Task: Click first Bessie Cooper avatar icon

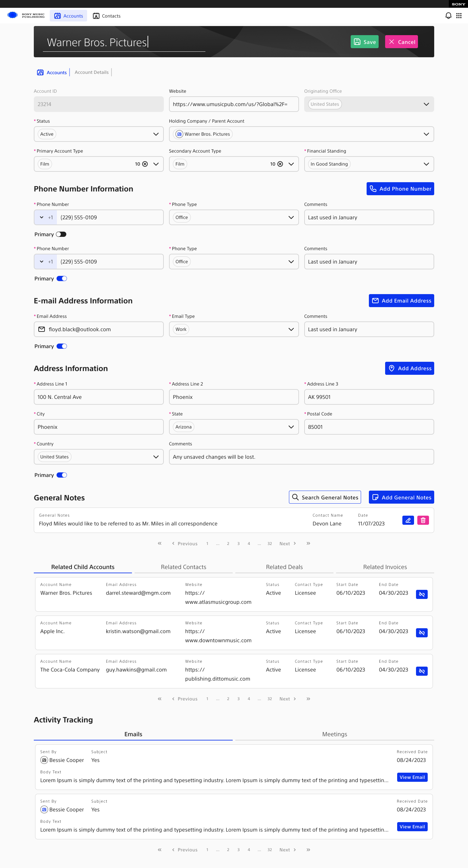Action: (44, 760)
